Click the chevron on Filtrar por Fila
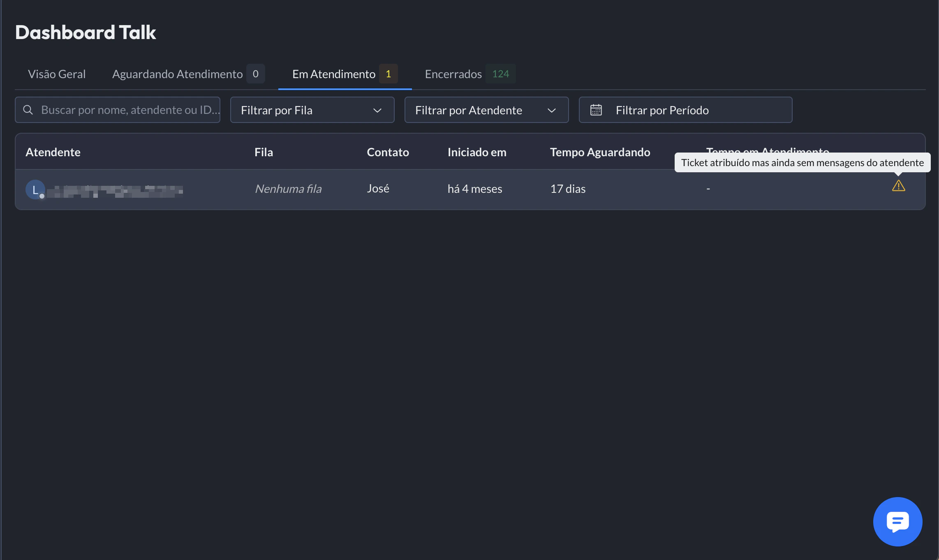This screenshot has width=939, height=560. click(377, 110)
